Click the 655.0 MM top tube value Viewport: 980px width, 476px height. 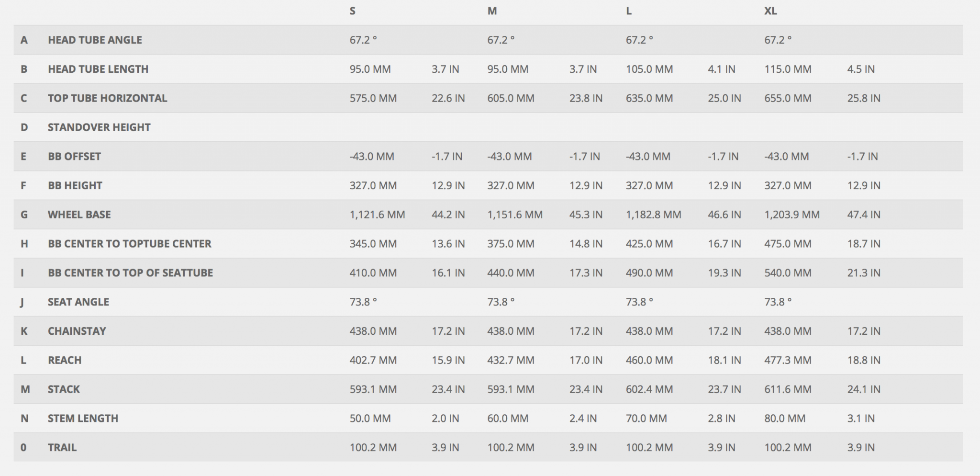788,98
